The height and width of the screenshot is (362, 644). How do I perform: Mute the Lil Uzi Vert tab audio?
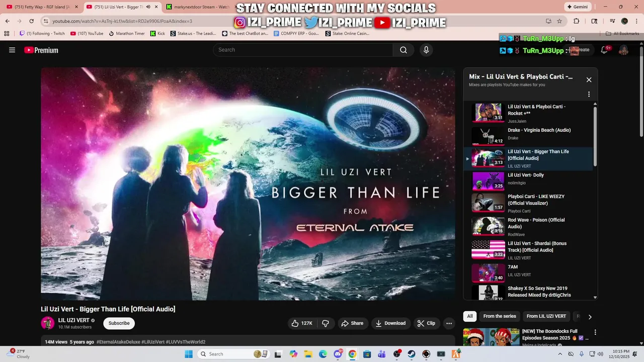[148, 7]
